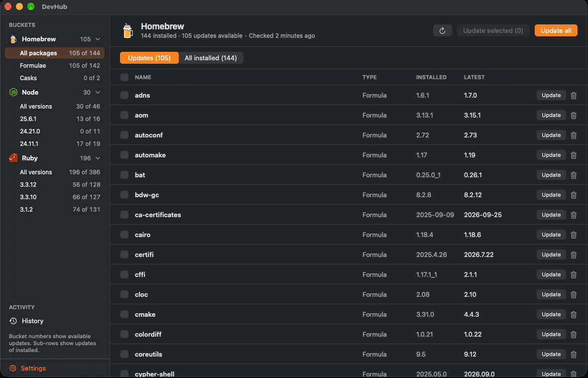Click the trash icon for coreutils
This screenshot has width=588, height=378.
(x=574, y=355)
